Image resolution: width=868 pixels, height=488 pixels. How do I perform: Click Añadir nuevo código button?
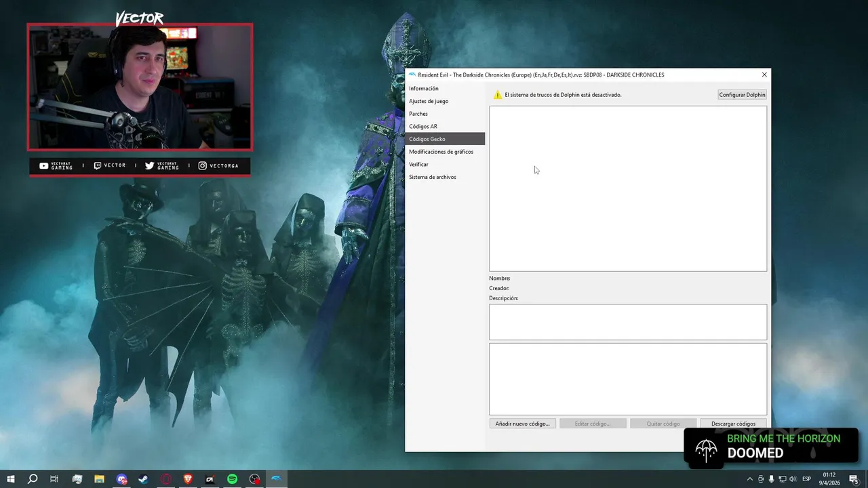coord(522,424)
